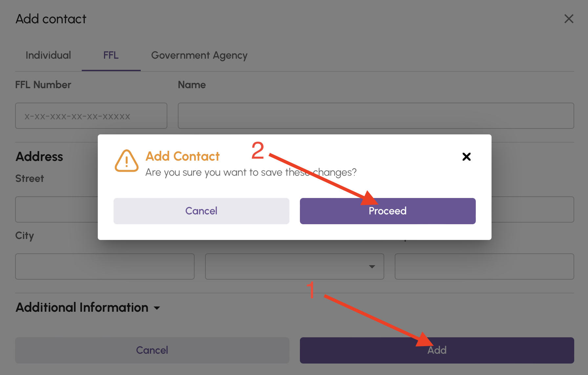
Task: Switch to the Individual tab
Action: click(x=48, y=55)
